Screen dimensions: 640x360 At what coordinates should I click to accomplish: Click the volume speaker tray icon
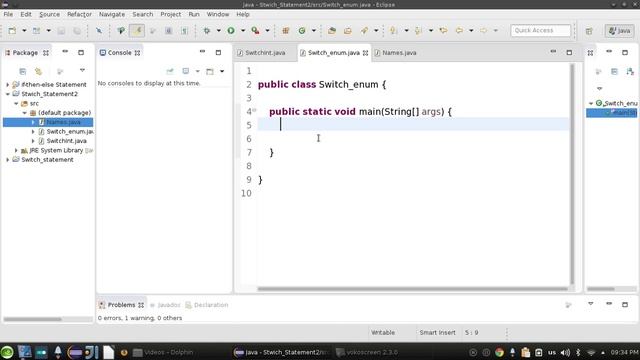[x=565, y=352]
